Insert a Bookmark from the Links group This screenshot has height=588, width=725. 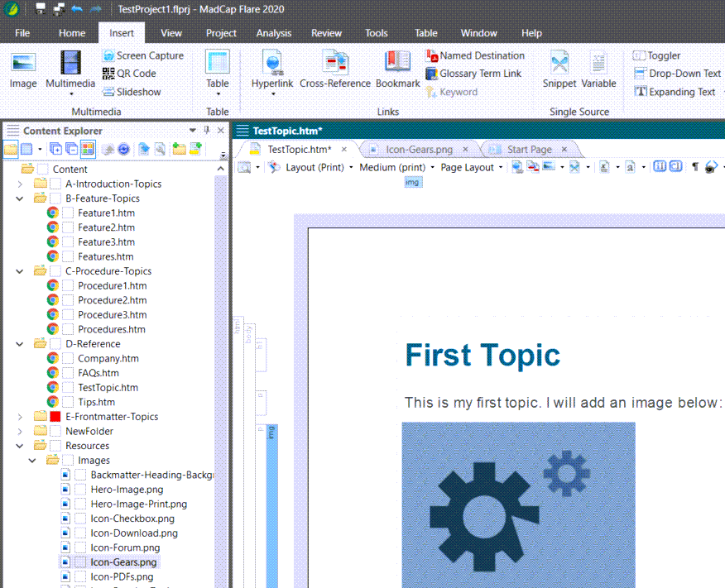(x=397, y=69)
